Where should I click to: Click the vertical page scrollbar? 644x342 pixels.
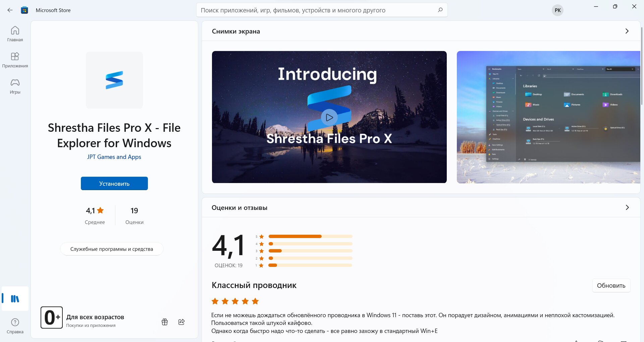[x=642, y=66]
